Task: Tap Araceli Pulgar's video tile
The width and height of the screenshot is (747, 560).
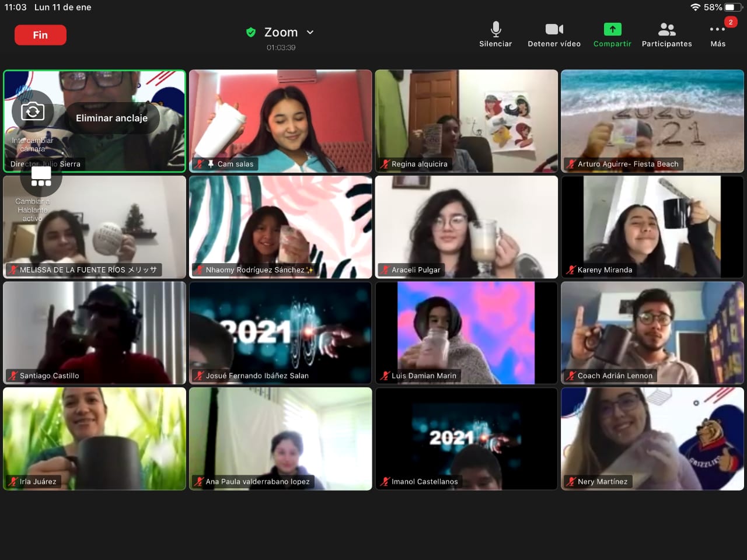Action: [466, 227]
